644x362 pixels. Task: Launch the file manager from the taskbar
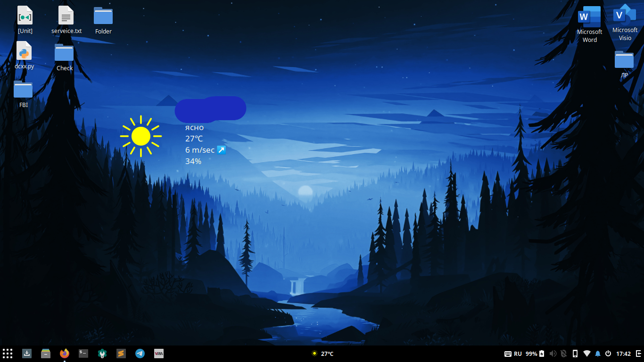(46, 354)
